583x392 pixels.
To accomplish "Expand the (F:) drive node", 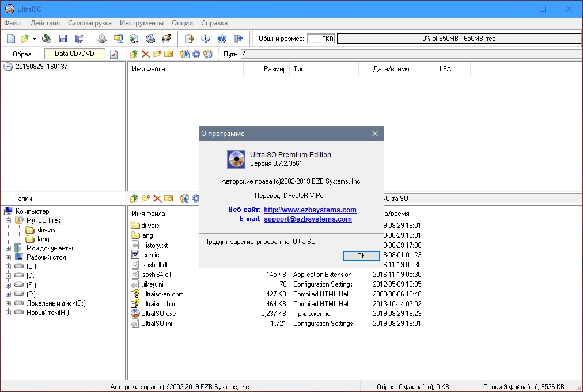I will point(8,294).
